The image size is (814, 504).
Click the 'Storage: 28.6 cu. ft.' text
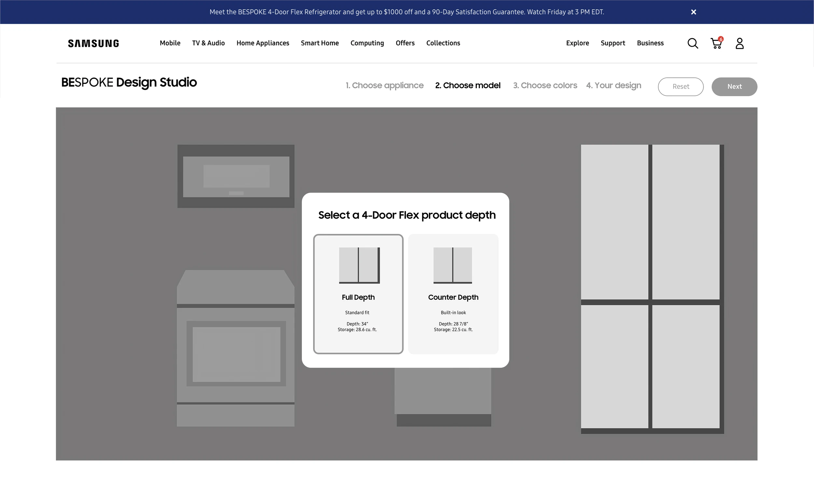tap(357, 330)
